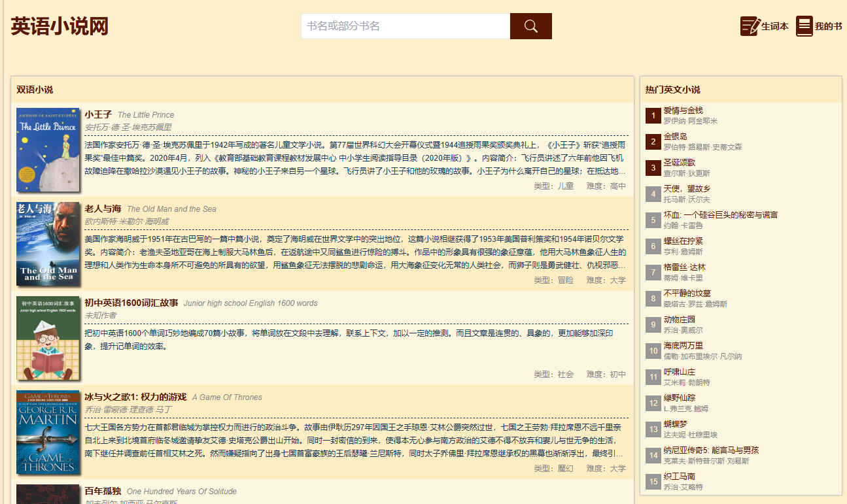The image size is (847, 504).
Task: Click author 欧内斯特·米勒尔·海明威
Action: [127, 221]
